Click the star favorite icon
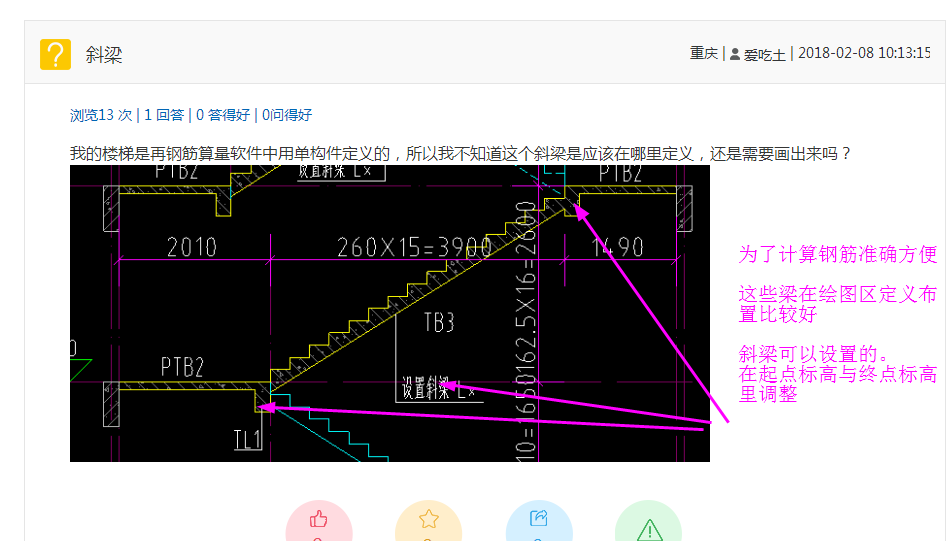Image resolution: width=952 pixels, height=541 pixels. (428, 519)
